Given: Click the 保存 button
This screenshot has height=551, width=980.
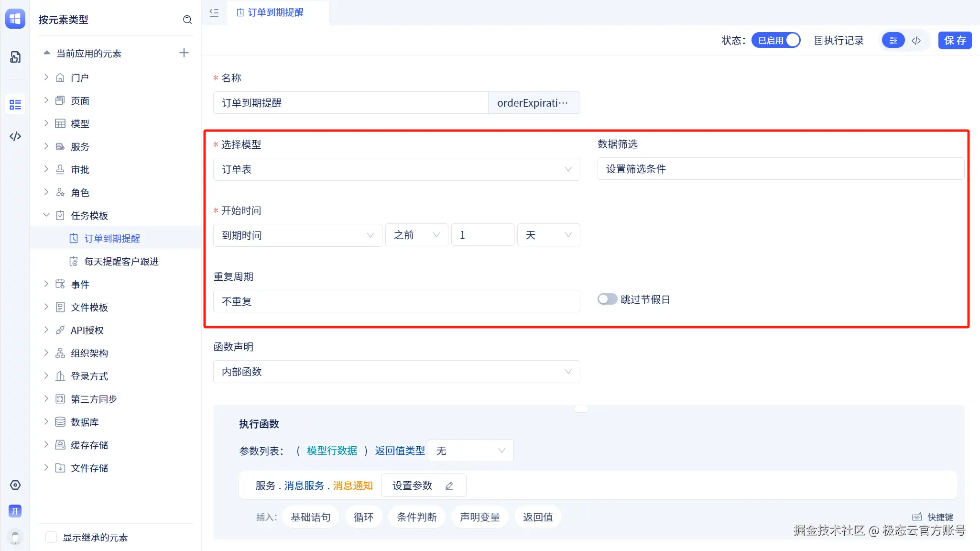Looking at the screenshot, I should [x=955, y=41].
